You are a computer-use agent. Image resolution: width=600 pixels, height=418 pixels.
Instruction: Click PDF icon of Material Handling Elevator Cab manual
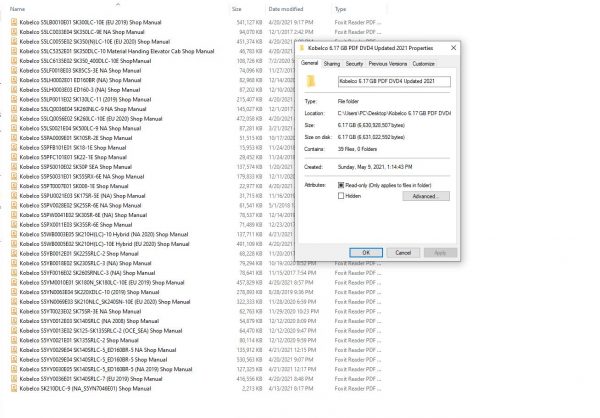pos(14,51)
